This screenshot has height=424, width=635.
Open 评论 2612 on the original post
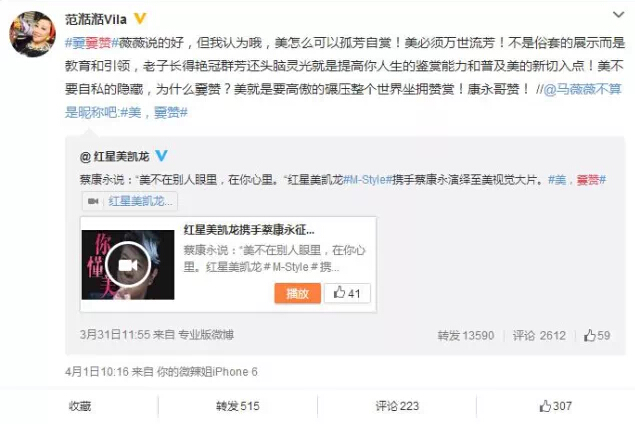click(539, 336)
